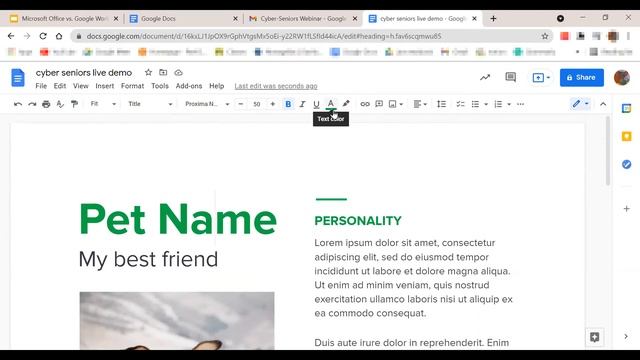Viewport: 640px width, 360px height.
Task: Open the paragraph style dropdown showing Title
Action: (x=150, y=104)
